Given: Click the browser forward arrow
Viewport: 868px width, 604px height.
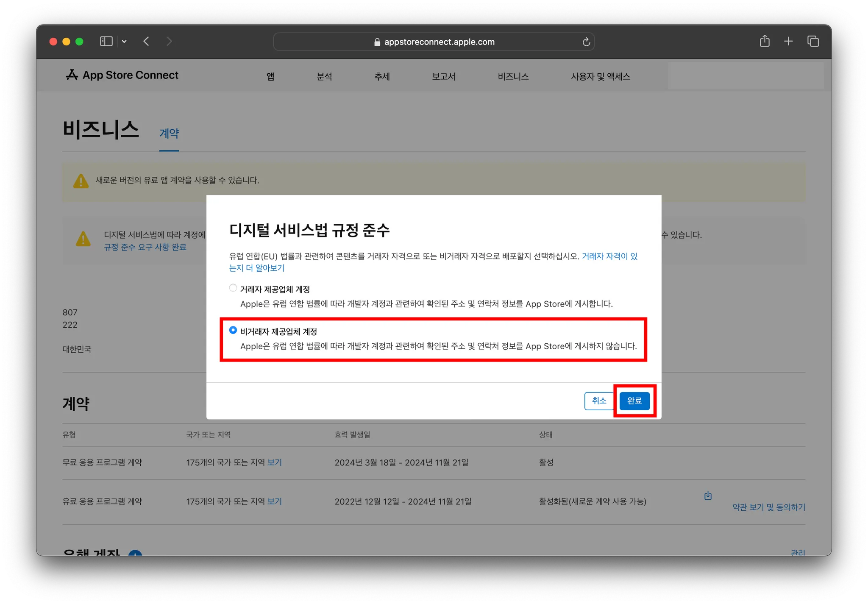Looking at the screenshot, I should 169,41.
